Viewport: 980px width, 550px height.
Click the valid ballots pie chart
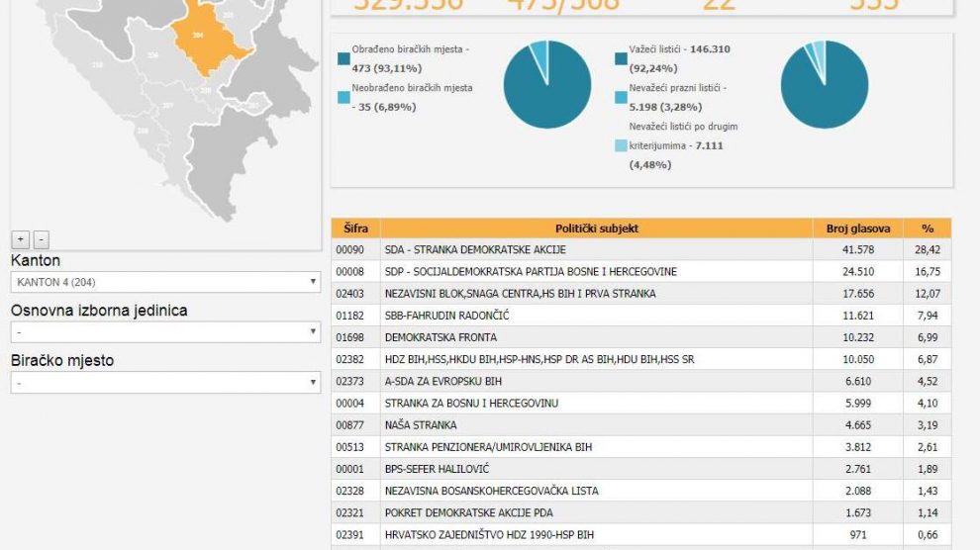[825, 84]
